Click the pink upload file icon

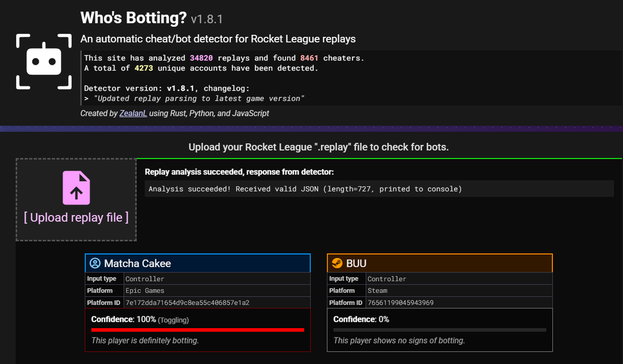[76, 187]
